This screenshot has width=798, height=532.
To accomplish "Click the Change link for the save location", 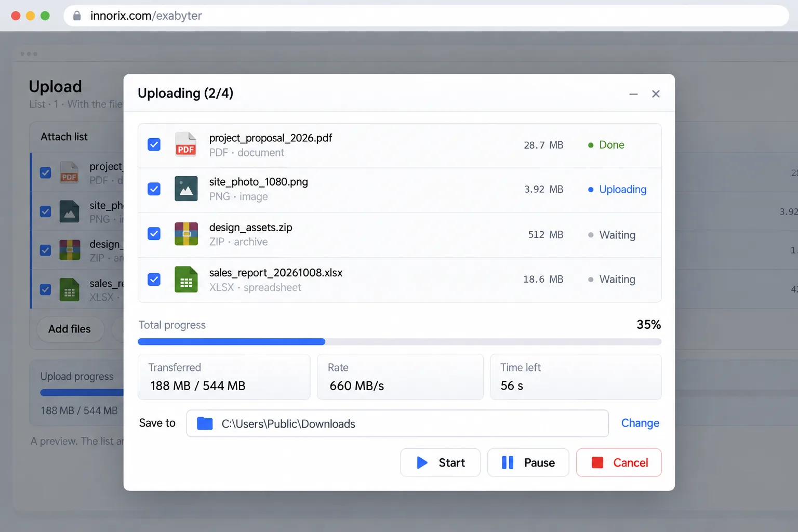I will coord(640,423).
